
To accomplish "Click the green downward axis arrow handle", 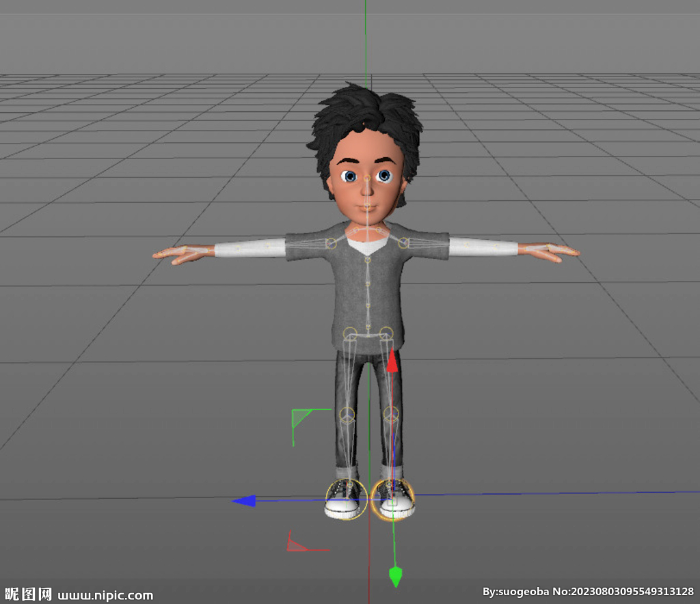I will pos(396,577).
